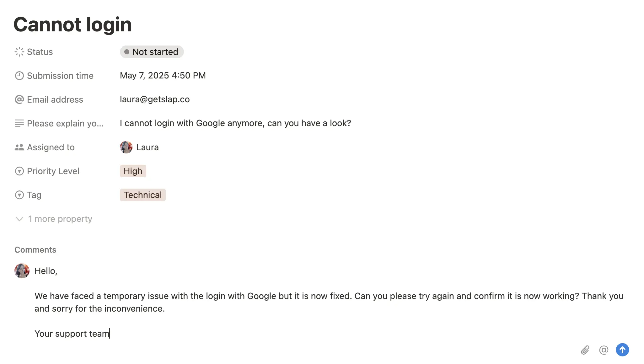Click the commenter avatar beside Hello
The height and width of the screenshot is (364, 644).
[x=22, y=271]
